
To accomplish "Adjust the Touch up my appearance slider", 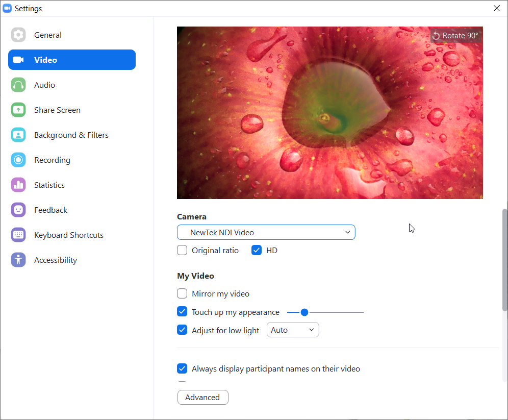I will (304, 312).
